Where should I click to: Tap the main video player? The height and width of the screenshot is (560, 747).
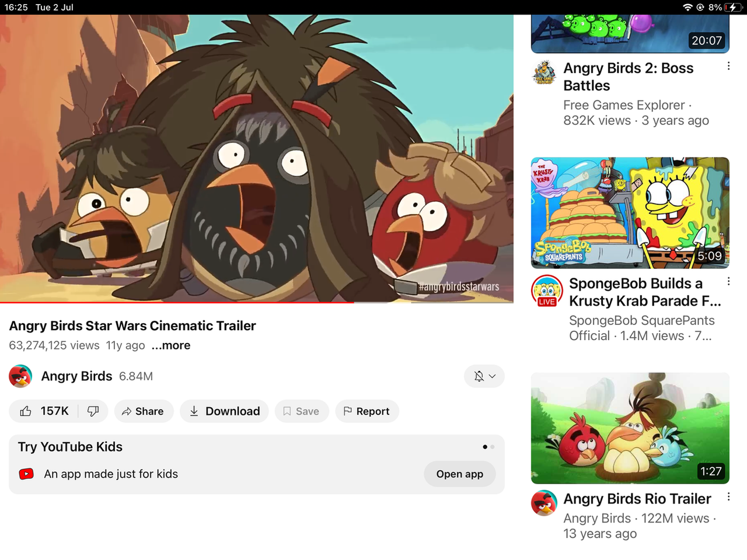[257, 158]
